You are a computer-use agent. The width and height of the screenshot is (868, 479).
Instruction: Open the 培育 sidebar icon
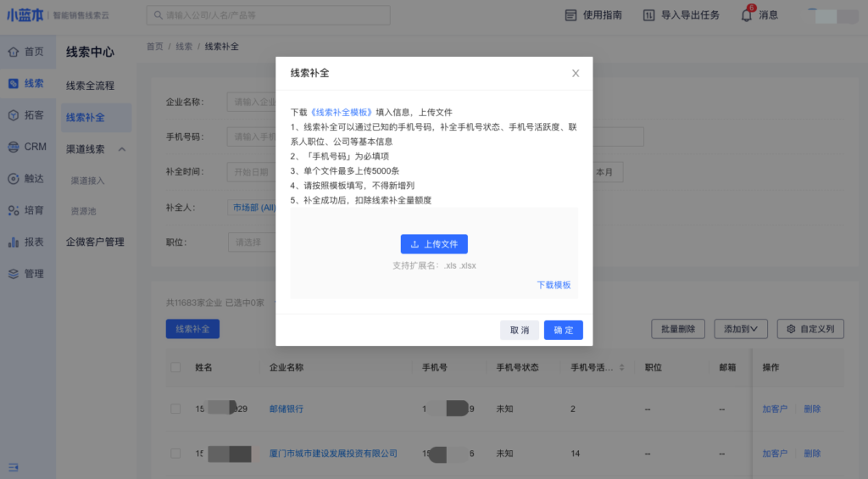(14, 210)
